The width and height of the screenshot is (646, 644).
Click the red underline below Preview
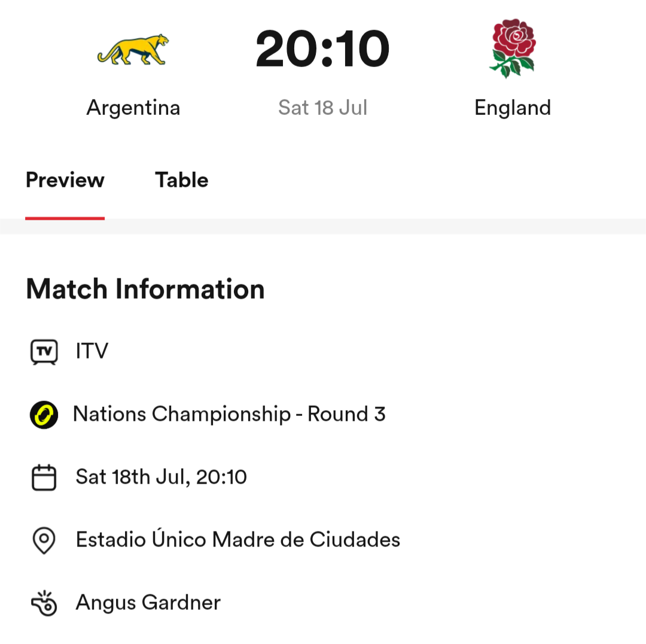(65, 218)
